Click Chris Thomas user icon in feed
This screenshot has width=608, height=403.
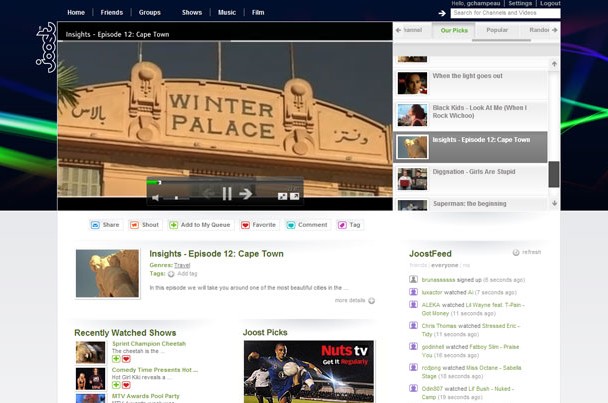413,325
